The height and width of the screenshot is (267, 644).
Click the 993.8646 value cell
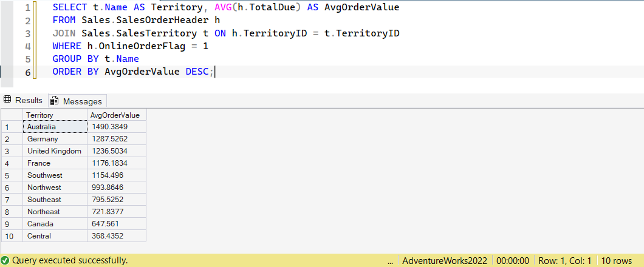tap(117, 187)
